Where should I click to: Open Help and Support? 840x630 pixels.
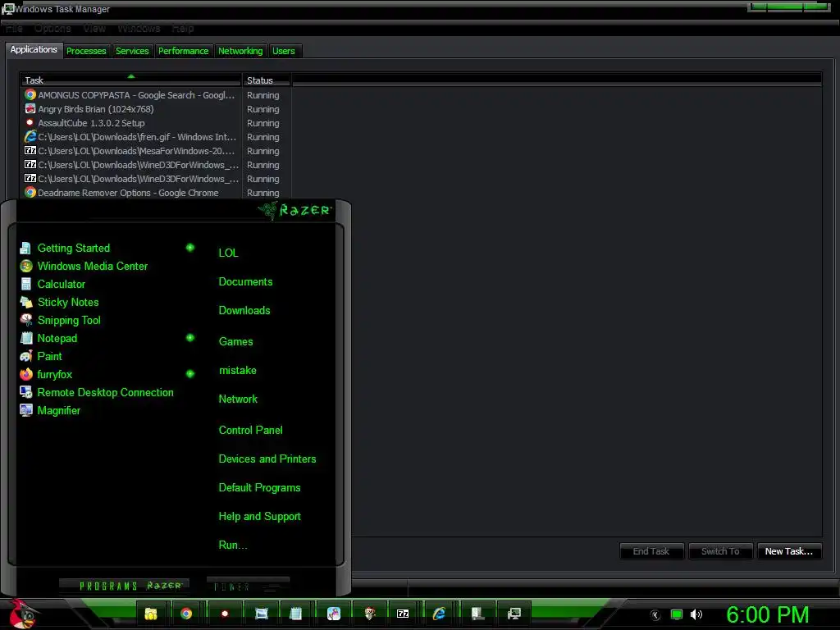[x=259, y=517]
